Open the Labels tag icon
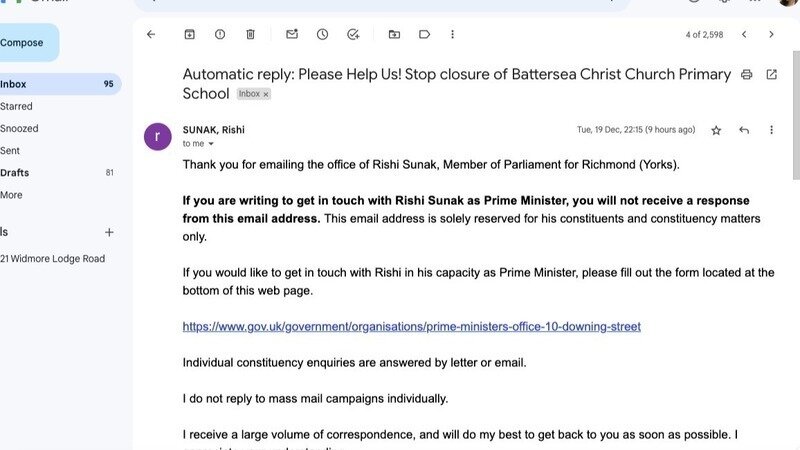The height and width of the screenshot is (450, 800). click(x=424, y=34)
